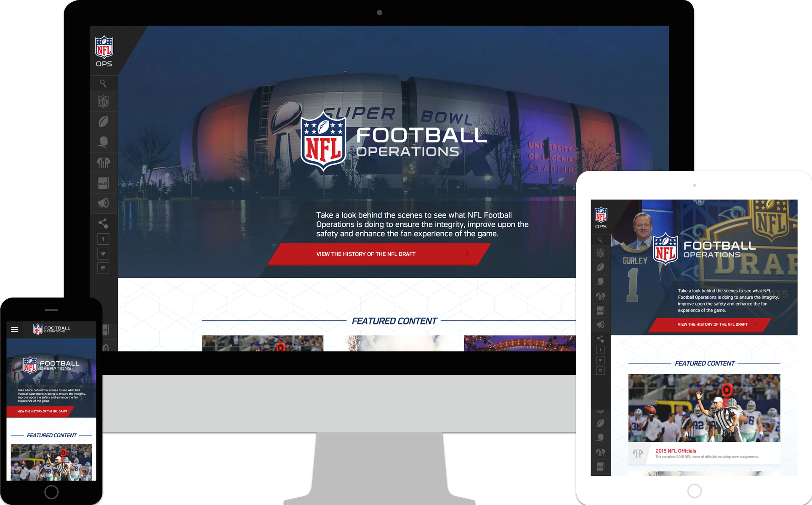
Task: Select the NFL shield icon in desktop sidebar
Action: pos(103,101)
